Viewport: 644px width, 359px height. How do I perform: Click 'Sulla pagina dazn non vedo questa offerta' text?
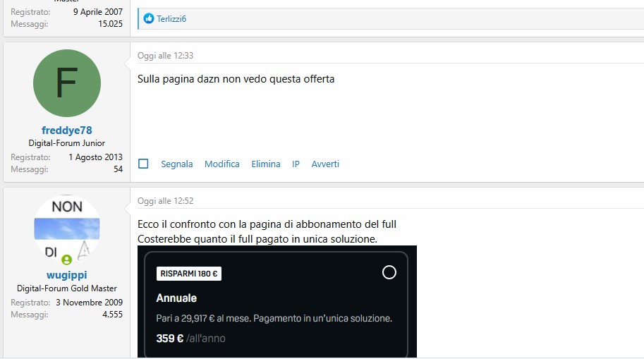click(x=236, y=79)
